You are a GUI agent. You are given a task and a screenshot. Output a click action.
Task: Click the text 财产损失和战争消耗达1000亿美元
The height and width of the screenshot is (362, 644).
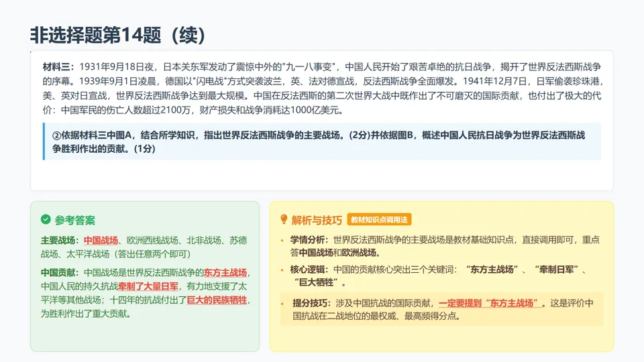(x=270, y=110)
